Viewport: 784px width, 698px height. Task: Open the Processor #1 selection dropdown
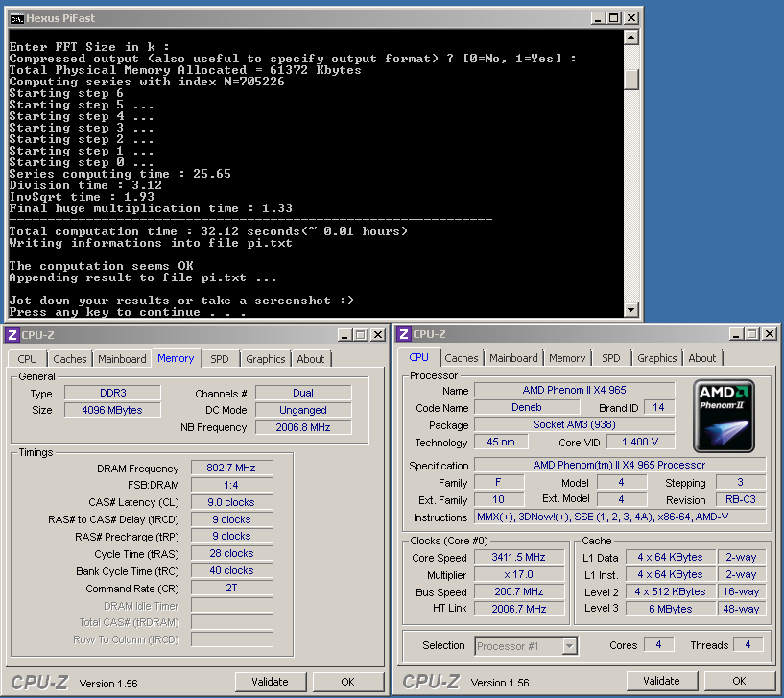point(569,646)
